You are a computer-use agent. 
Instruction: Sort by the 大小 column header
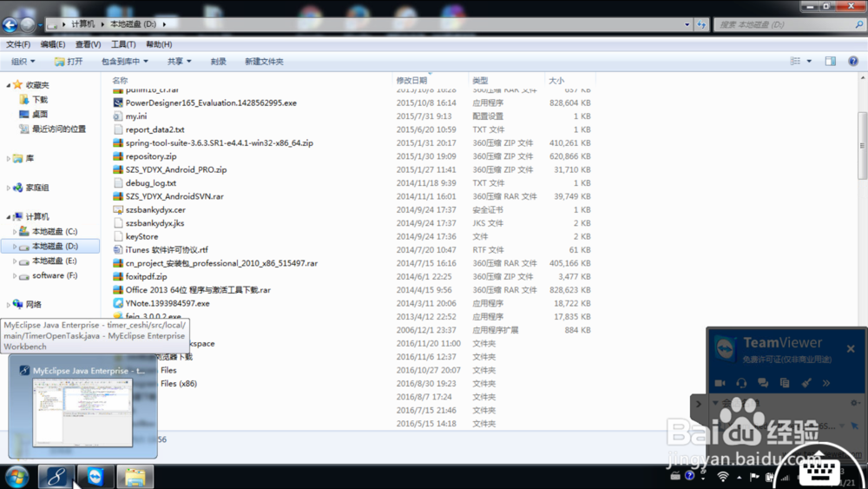coord(556,80)
